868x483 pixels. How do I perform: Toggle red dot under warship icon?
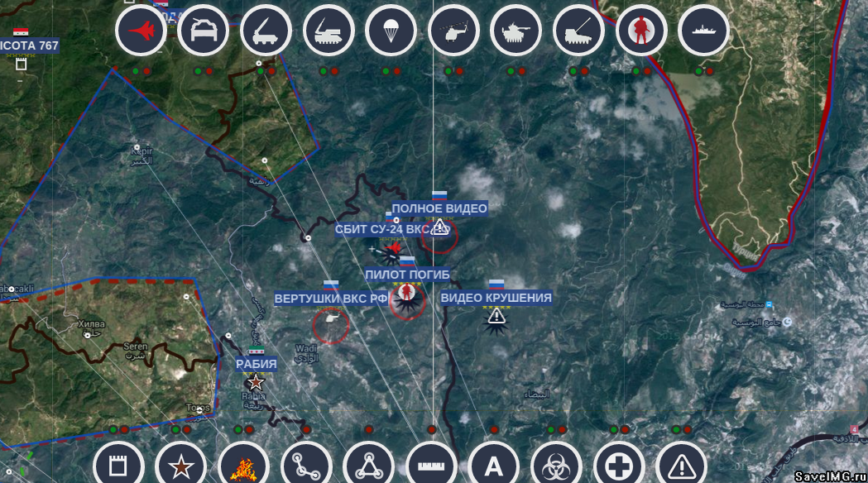(710, 71)
